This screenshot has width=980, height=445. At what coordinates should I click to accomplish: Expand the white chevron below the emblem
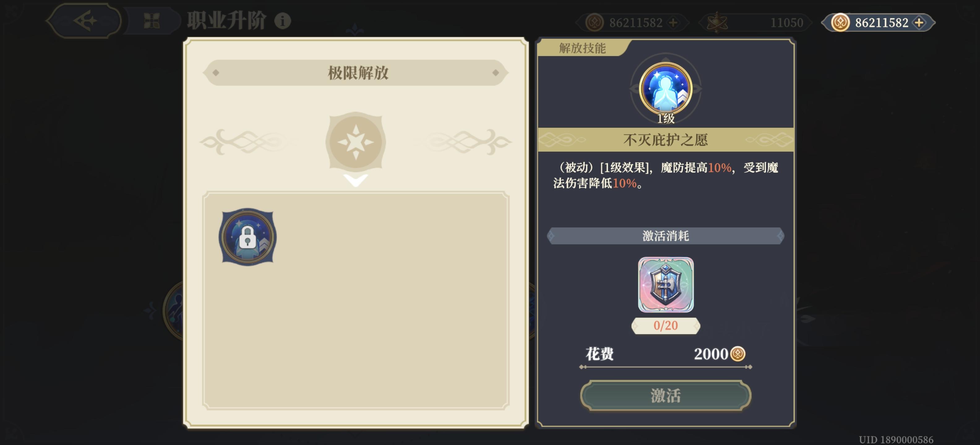(356, 180)
